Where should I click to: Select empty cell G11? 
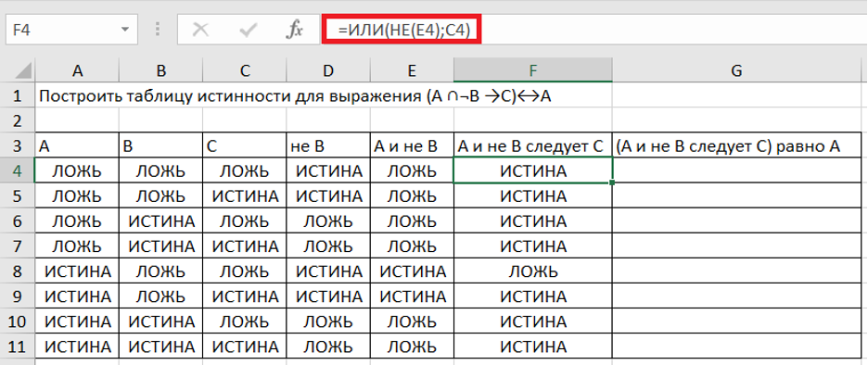pyautogui.click(x=737, y=346)
